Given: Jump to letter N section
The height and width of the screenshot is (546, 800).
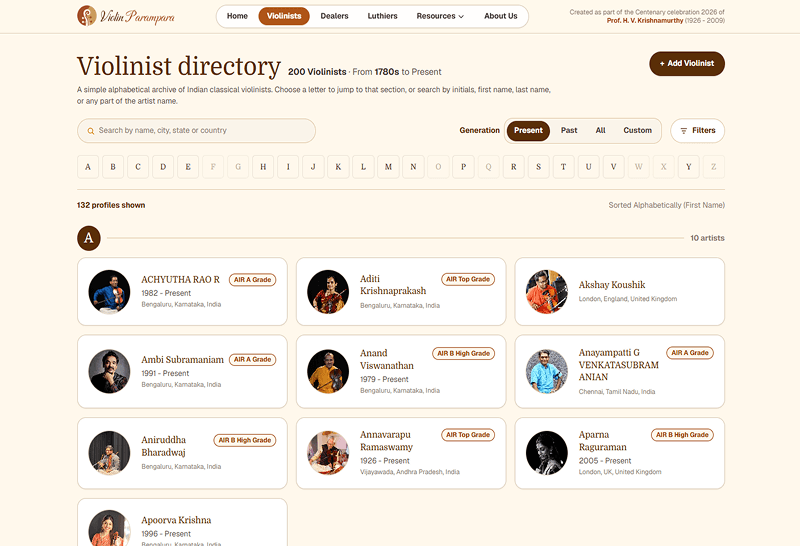Looking at the screenshot, I should pyautogui.click(x=413, y=167).
